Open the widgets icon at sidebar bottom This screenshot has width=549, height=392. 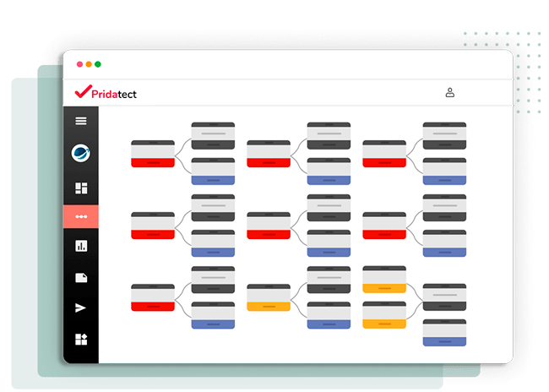coord(81,339)
